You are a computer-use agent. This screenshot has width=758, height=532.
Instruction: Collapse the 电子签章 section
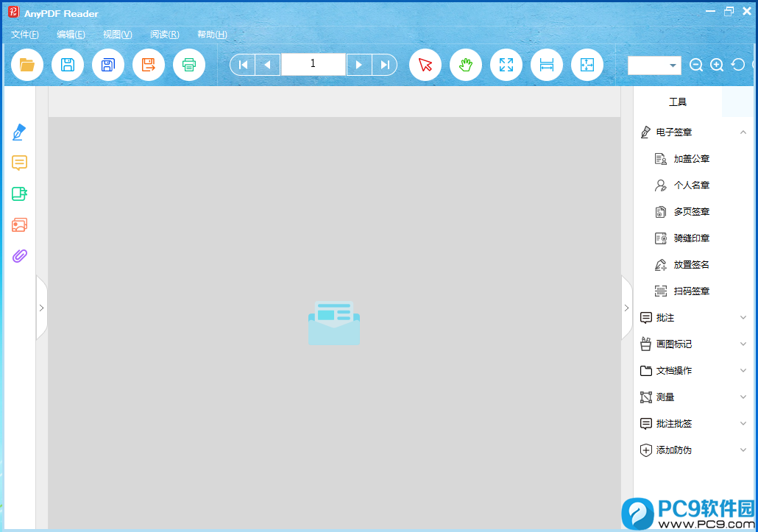click(x=743, y=132)
